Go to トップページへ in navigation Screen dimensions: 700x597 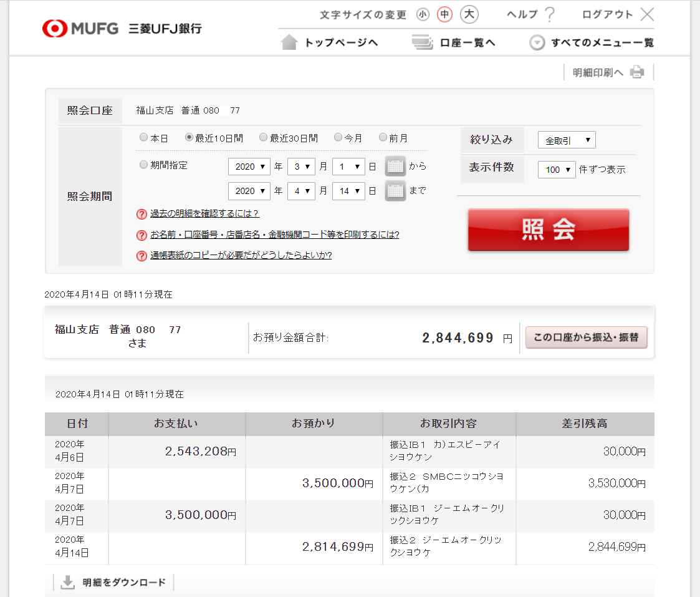[x=330, y=42]
